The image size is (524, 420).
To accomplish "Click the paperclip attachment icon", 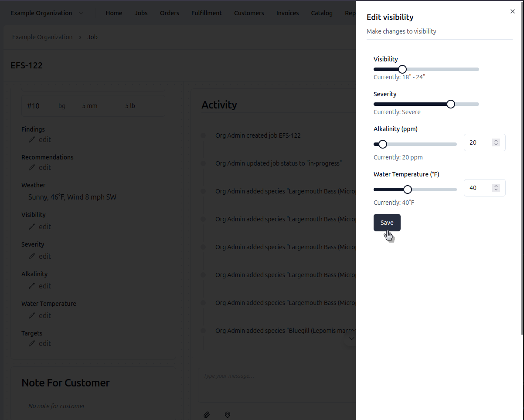I will click(x=207, y=415).
